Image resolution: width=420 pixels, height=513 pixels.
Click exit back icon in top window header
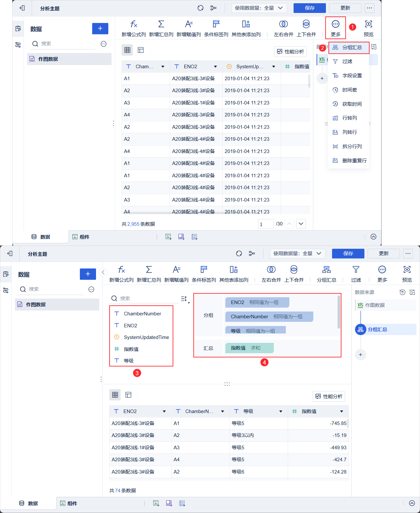22,8
